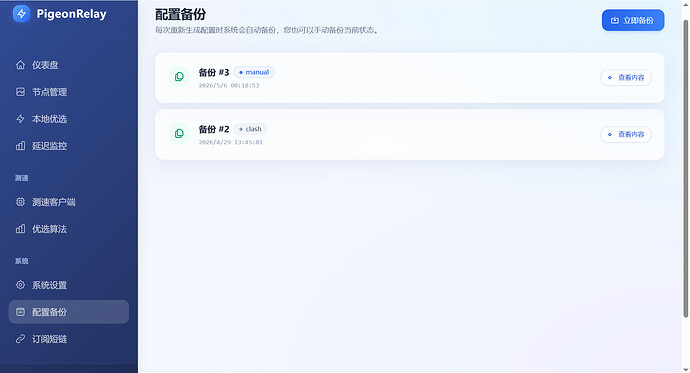Click the archive icon beside 配置备份
Screen dimensions: 690x373
(x=20, y=312)
